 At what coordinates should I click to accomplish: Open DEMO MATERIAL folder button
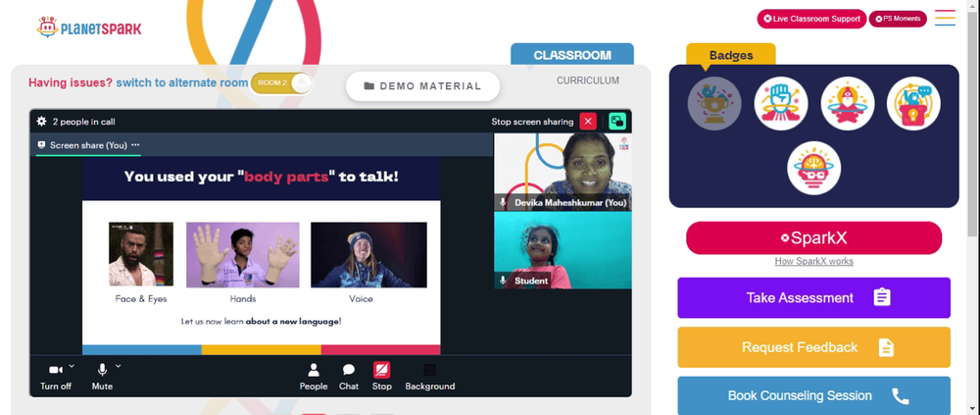pyautogui.click(x=423, y=86)
